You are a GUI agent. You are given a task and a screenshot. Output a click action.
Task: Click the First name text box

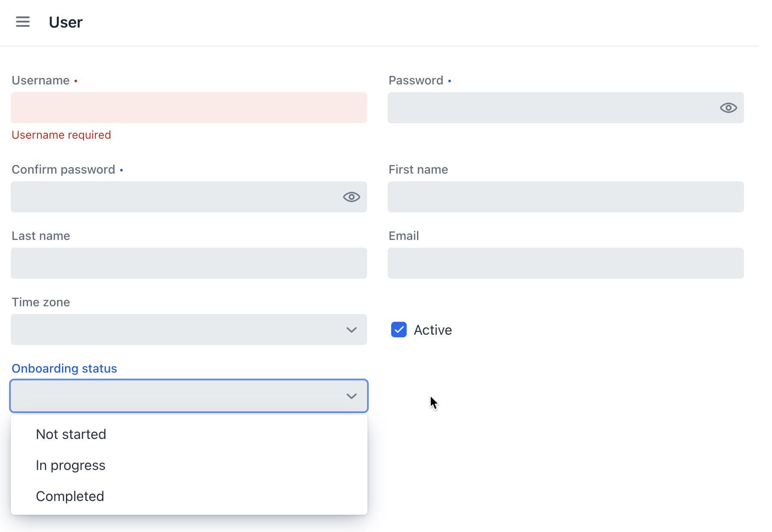click(x=565, y=197)
